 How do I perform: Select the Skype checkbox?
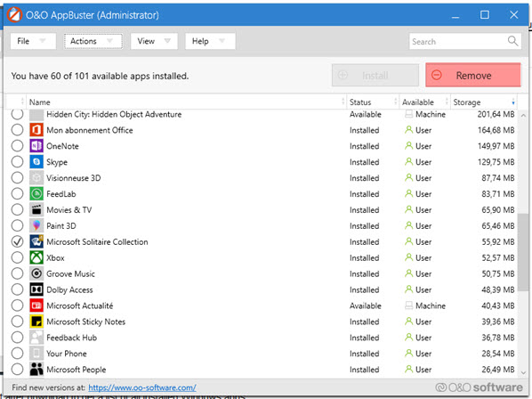(17, 162)
